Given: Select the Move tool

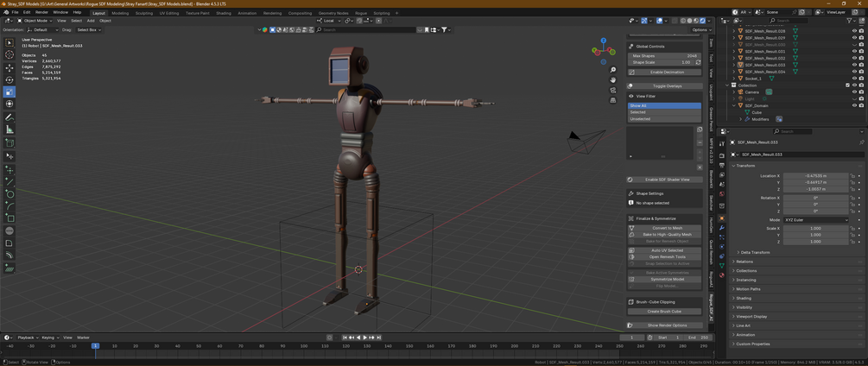Looking at the screenshot, I should coord(10,67).
